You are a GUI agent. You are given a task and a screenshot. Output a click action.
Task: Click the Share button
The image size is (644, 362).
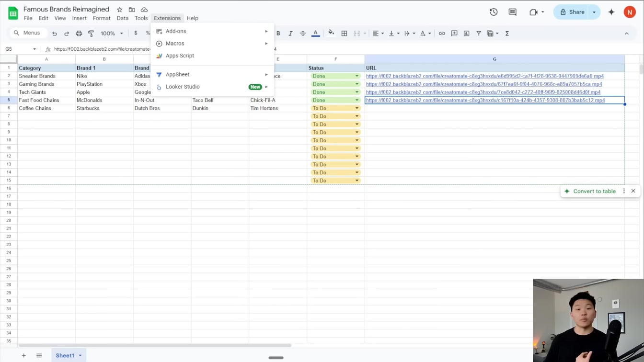pyautogui.click(x=572, y=12)
